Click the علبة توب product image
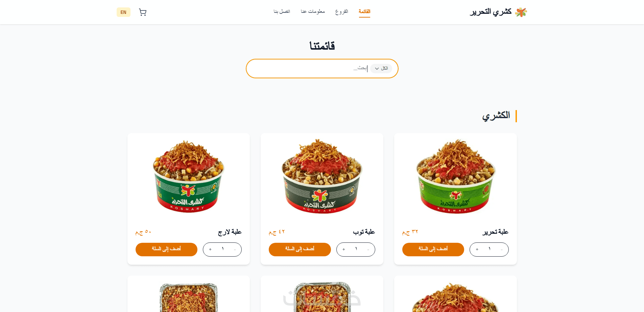Screen dimensions: 644x312 point(322,176)
